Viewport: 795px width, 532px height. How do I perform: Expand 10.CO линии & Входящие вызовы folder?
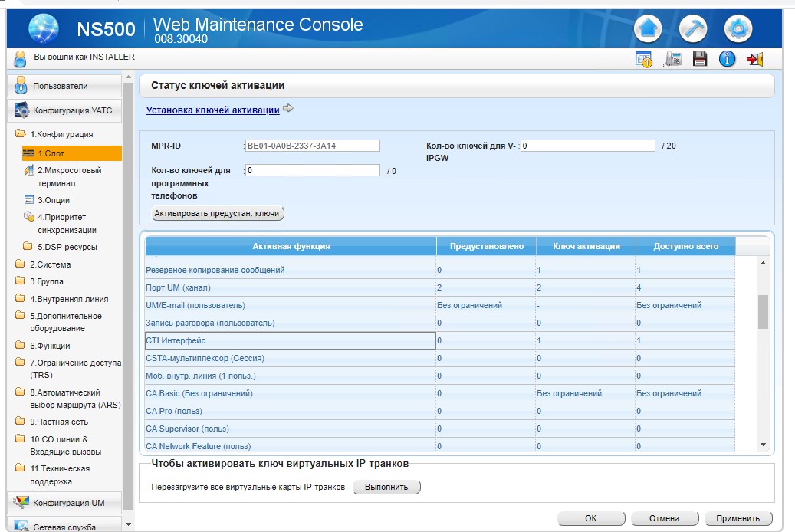(x=58, y=445)
